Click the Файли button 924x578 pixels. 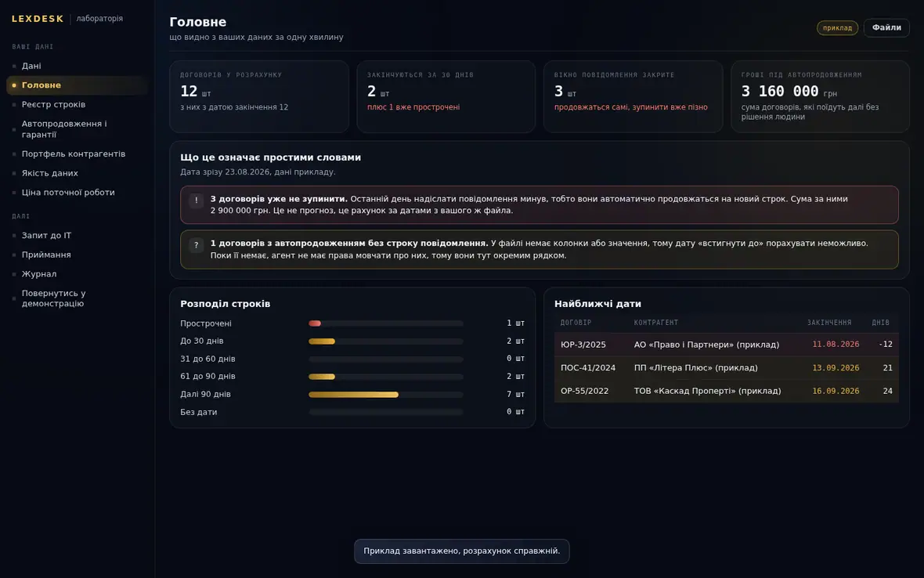pyautogui.click(x=886, y=27)
